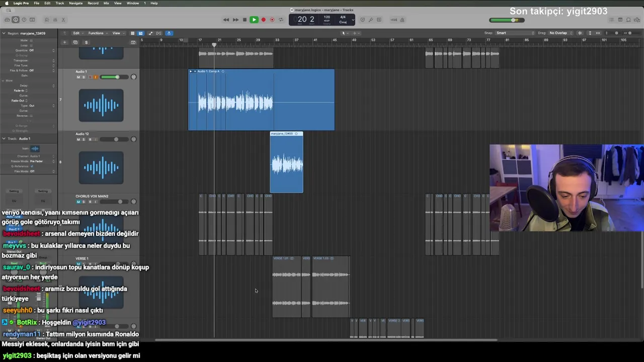This screenshot has width=644, height=362.
Task: Open the Mix menu
Action: click(x=106, y=3)
